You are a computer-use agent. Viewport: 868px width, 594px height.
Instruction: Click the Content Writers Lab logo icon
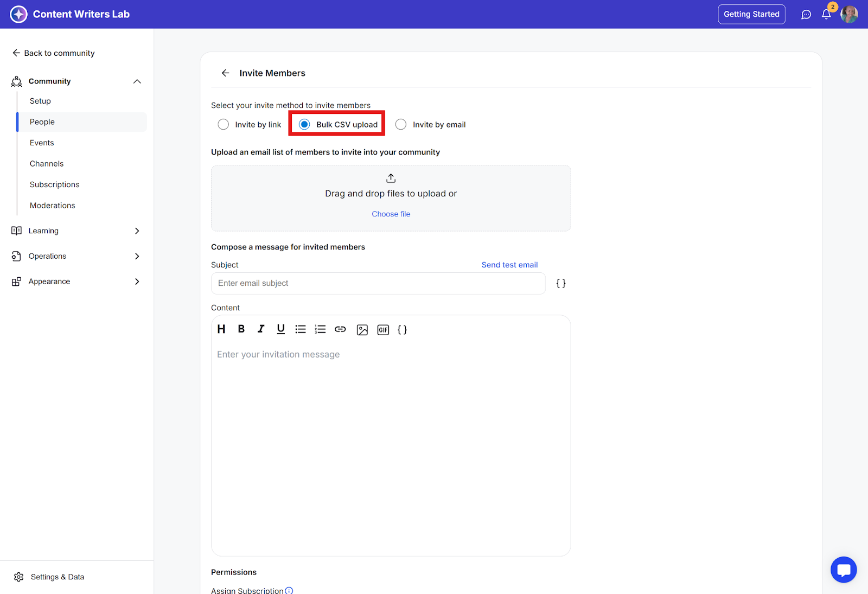pyautogui.click(x=18, y=14)
